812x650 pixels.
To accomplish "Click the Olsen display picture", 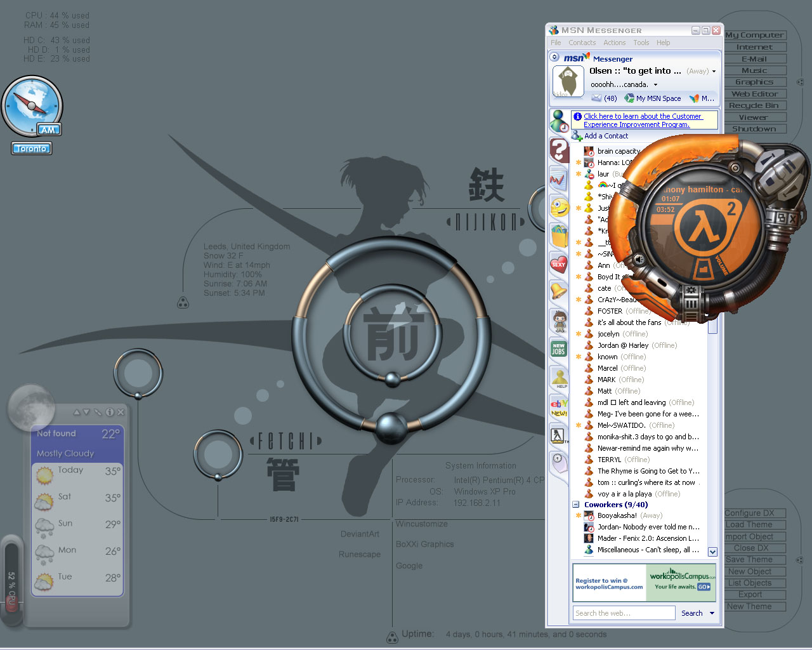I will [x=568, y=82].
